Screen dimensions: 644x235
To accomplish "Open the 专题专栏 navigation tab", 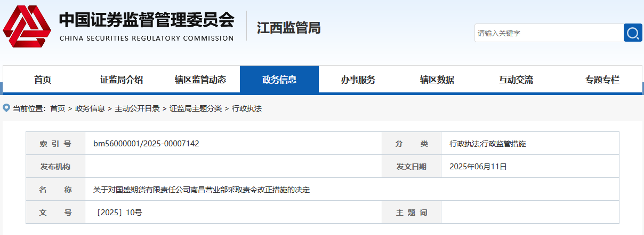I will (602, 80).
